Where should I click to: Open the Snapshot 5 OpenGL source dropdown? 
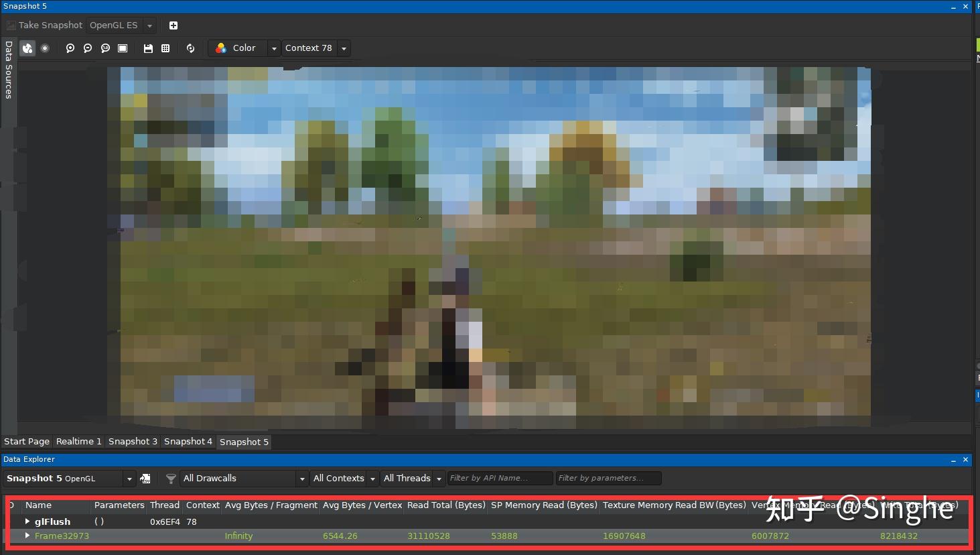70,479
